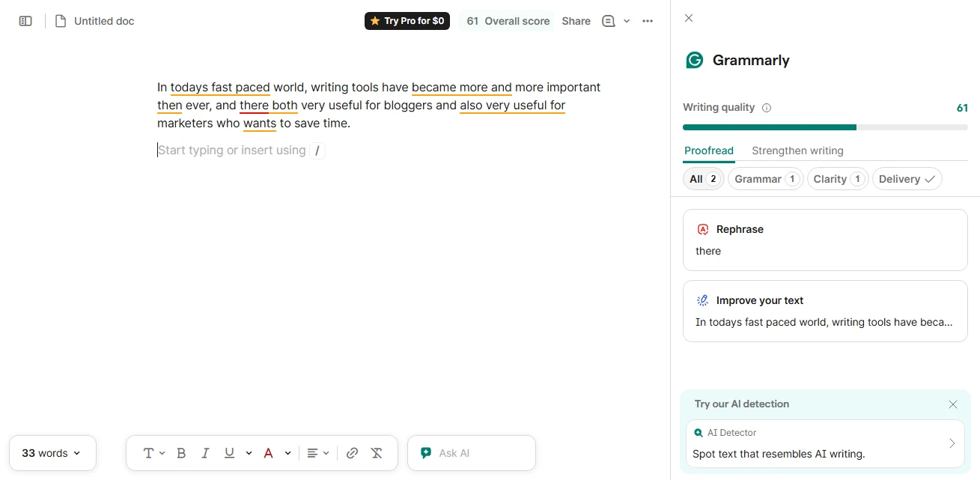The image size is (980, 480).
Task: Open the 61 Overall score report
Action: [508, 21]
